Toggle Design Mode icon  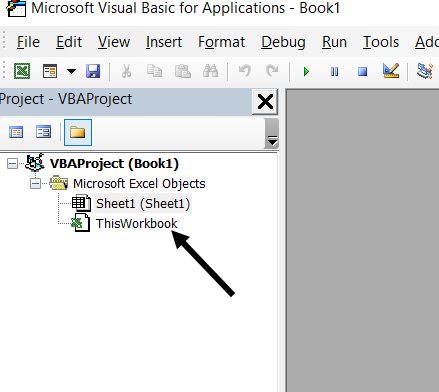tap(391, 71)
